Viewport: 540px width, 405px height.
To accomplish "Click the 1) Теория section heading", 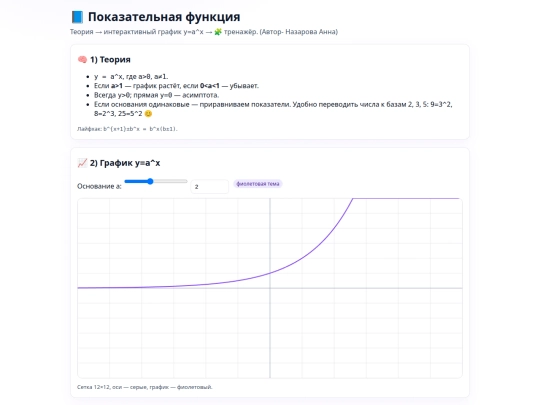I will 110,60.
